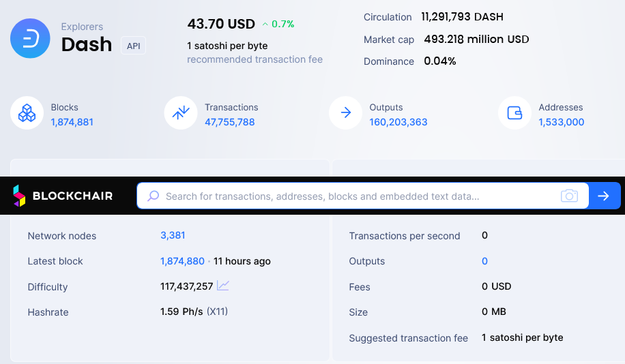This screenshot has width=625, height=364.
Task: Click the Fees value '0 USD'
Action: click(x=496, y=286)
